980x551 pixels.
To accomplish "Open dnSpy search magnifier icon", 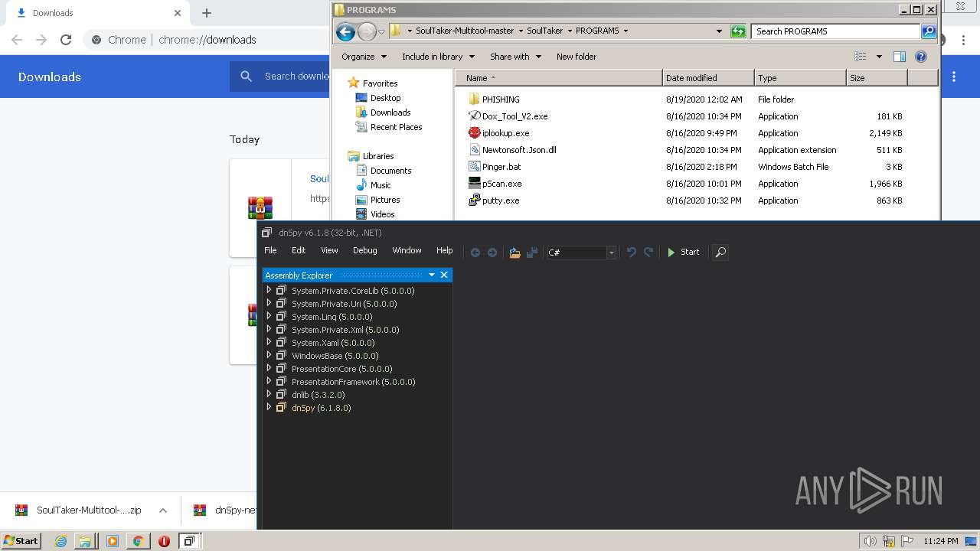I will point(720,252).
